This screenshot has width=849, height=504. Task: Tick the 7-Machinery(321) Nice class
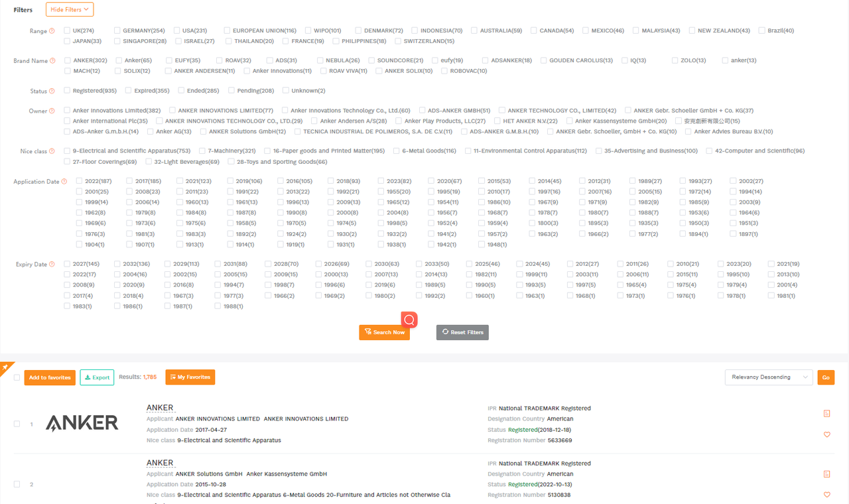pyautogui.click(x=202, y=151)
